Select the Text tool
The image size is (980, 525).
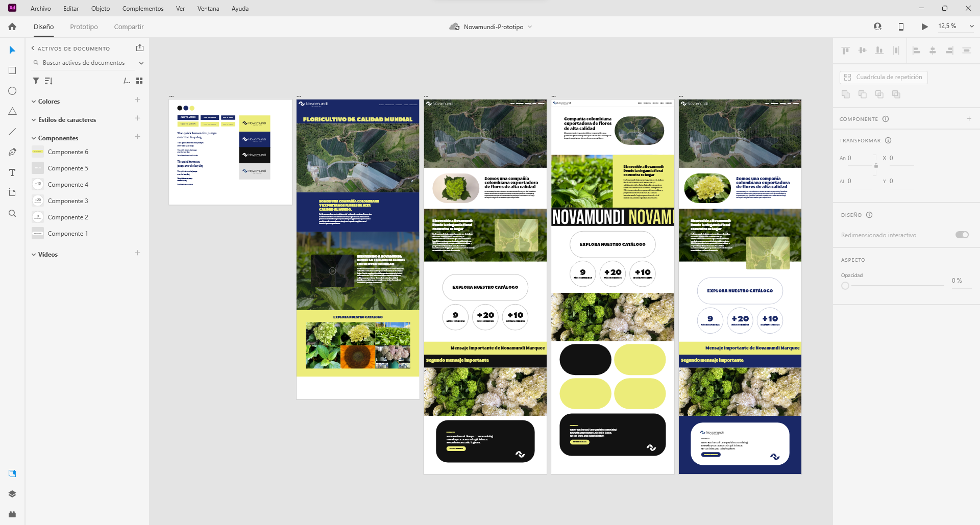(12, 172)
